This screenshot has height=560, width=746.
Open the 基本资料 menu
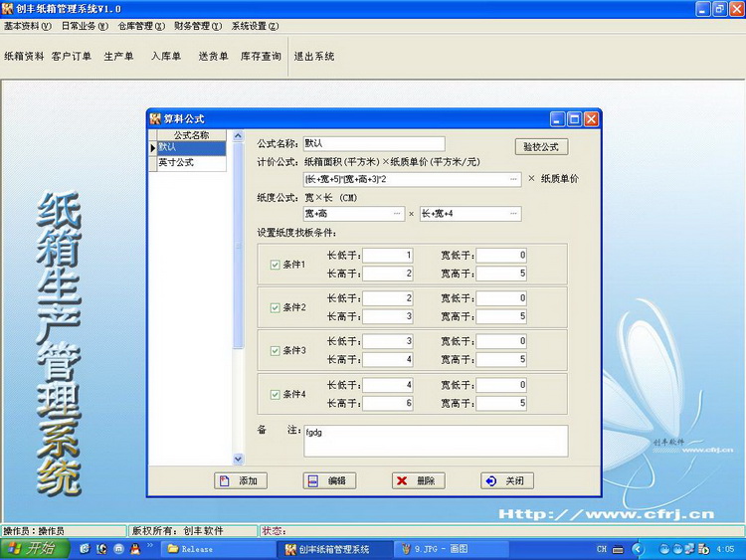click(28, 26)
